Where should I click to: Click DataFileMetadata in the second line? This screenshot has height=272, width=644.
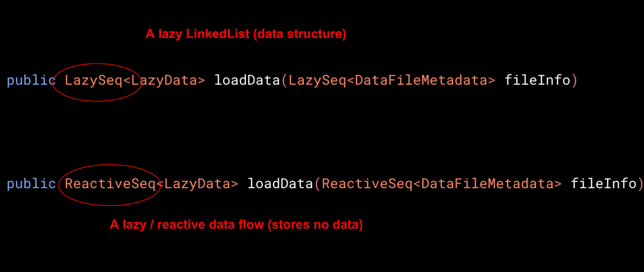(x=488, y=184)
